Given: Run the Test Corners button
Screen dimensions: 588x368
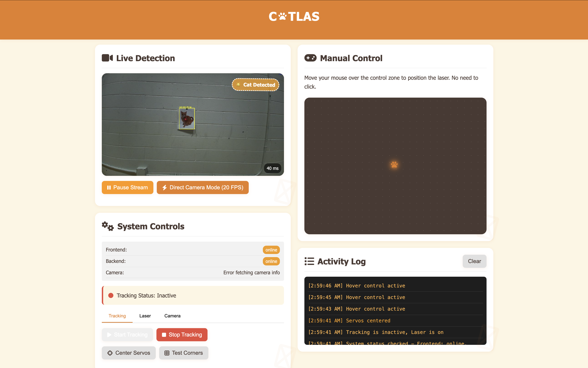Looking at the screenshot, I should [x=184, y=353].
